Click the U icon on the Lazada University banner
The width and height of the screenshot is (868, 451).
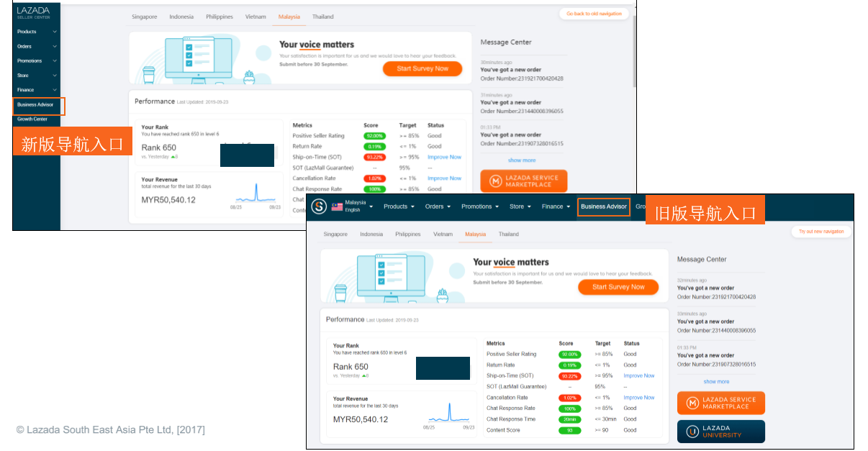pos(692,432)
